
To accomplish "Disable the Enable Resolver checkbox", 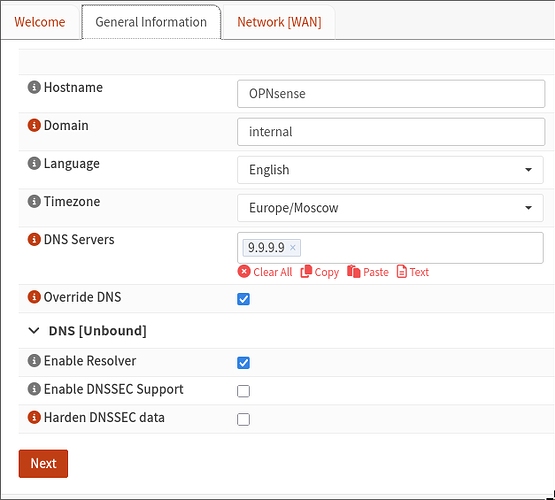I will (244, 363).
